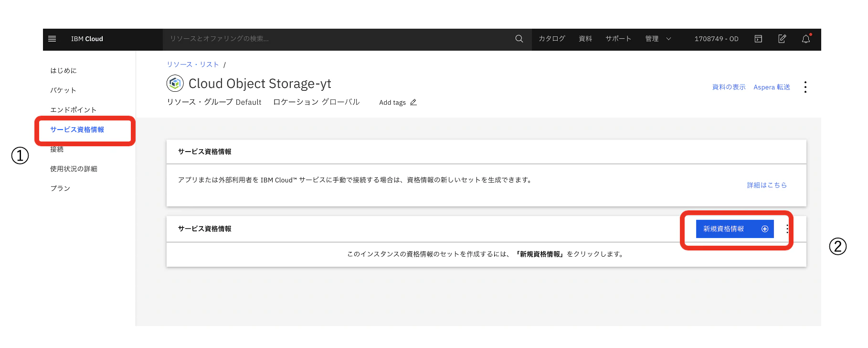Viewport: 868px width, 348px height.
Task: Click the search magnifier icon
Action: point(519,39)
